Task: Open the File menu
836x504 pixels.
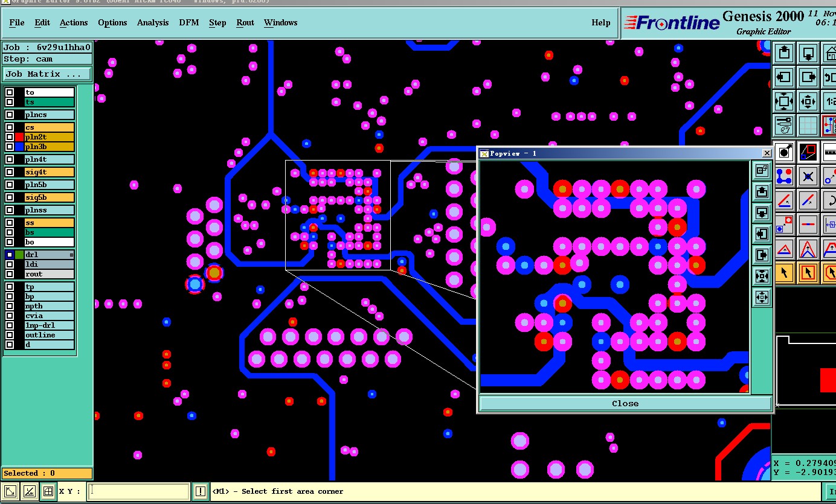Action: pyautogui.click(x=17, y=22)
